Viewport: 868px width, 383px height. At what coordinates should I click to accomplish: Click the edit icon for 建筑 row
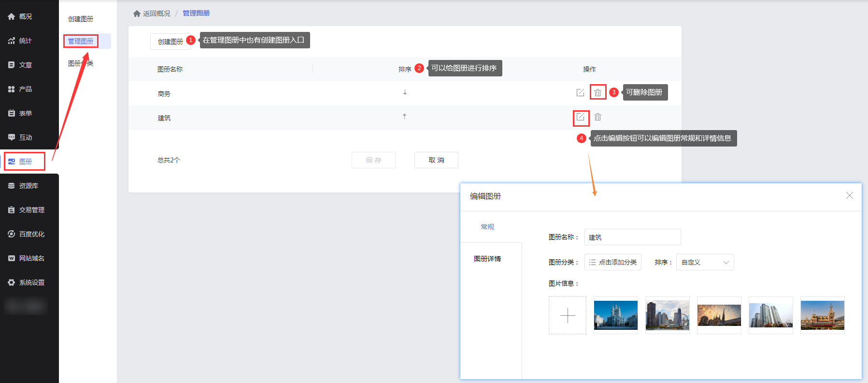(x=581, y=117)
